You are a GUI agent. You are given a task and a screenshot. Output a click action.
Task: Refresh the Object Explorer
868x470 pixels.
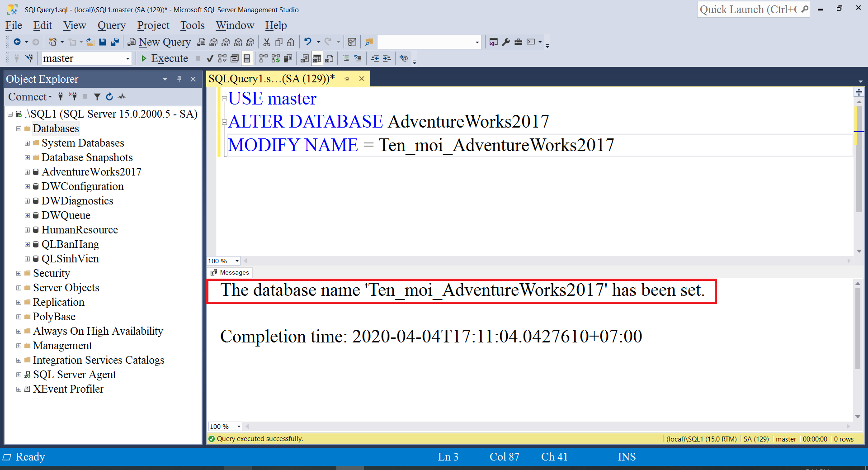click(109, 96)
